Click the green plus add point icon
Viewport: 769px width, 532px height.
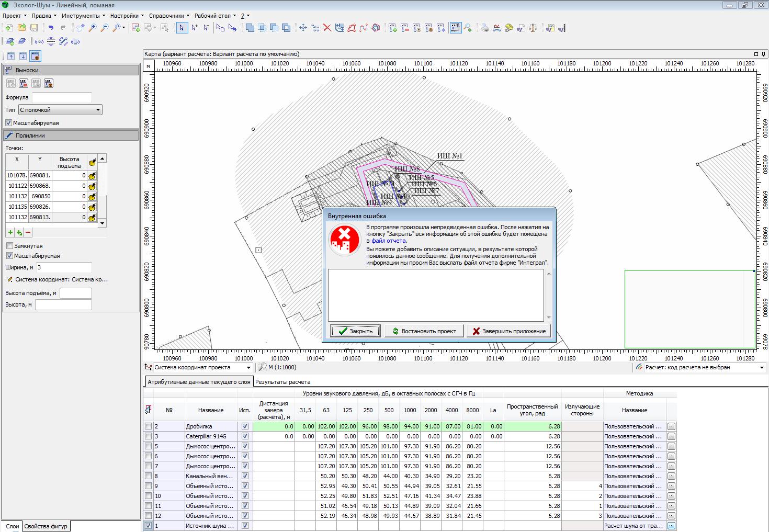coord(10,233)
